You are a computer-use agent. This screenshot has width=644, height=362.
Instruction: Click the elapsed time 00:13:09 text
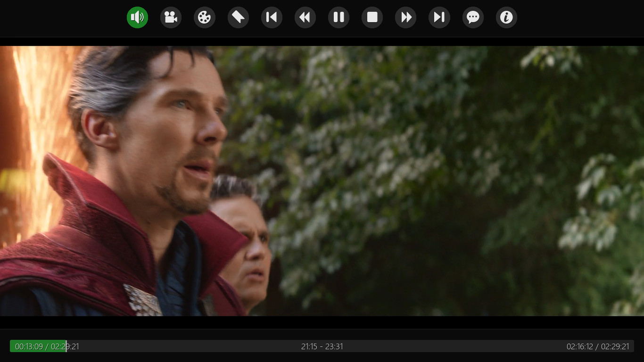[x=29, y=346]
